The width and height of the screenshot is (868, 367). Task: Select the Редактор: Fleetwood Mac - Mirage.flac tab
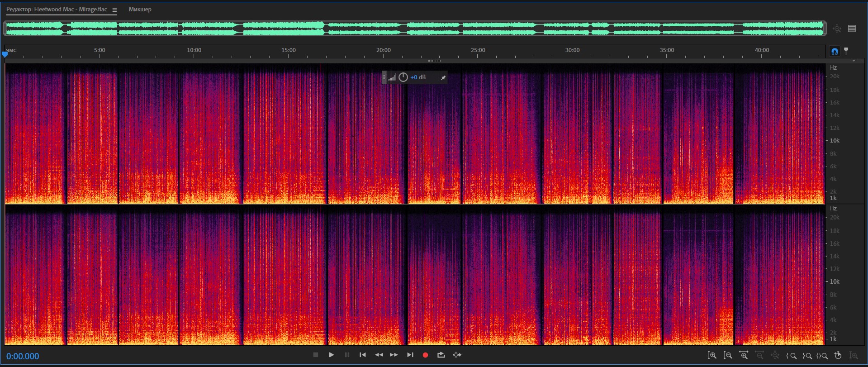[x=57, y=10]
